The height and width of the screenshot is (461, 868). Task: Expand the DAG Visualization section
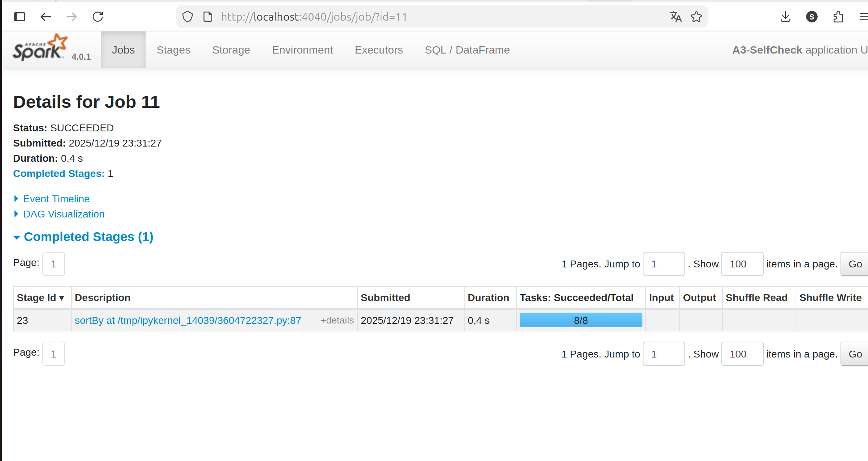click(x=64, y=214)
